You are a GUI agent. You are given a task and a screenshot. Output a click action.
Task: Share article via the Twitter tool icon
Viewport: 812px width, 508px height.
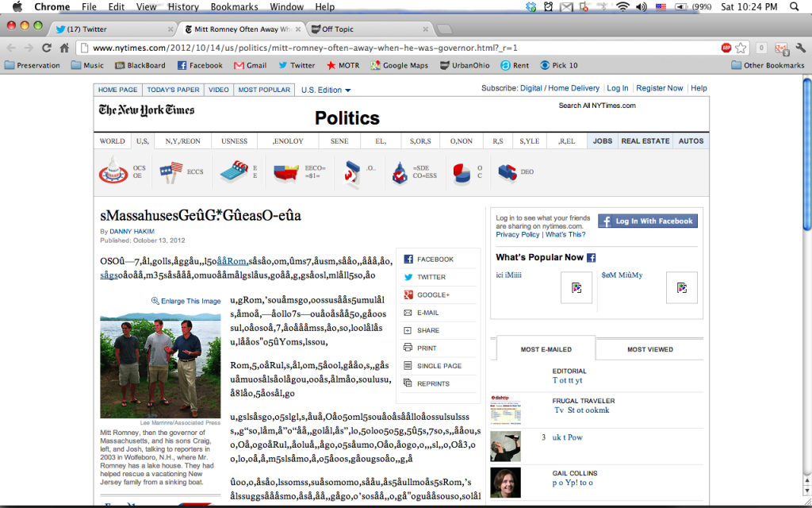(408, 277)
